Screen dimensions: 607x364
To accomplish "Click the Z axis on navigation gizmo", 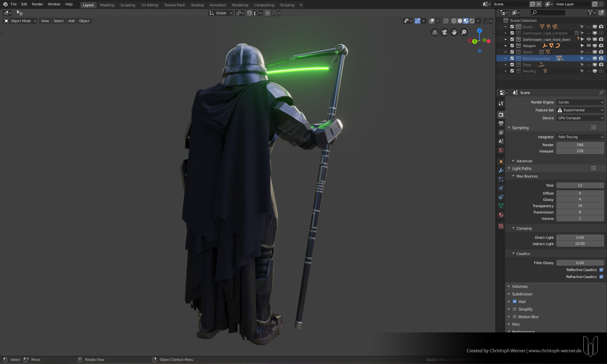I will point(480,30).
